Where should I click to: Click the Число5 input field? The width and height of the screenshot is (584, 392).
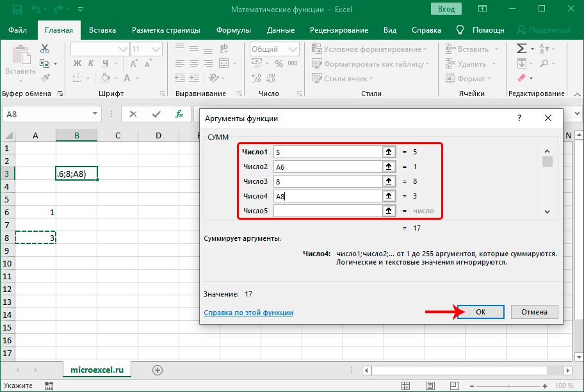pos(327,211)
